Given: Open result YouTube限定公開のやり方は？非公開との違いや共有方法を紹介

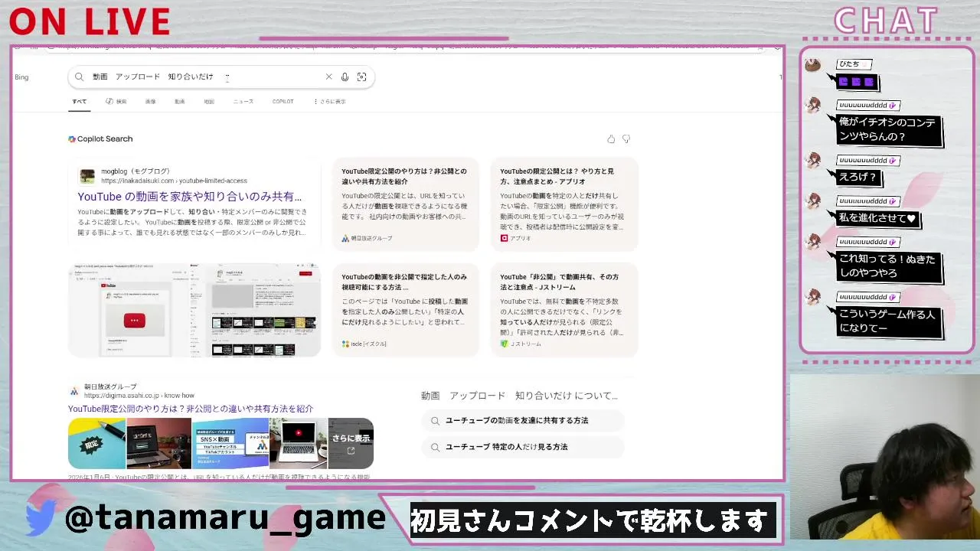Looking at the screenshot, I should coord(191,409).
